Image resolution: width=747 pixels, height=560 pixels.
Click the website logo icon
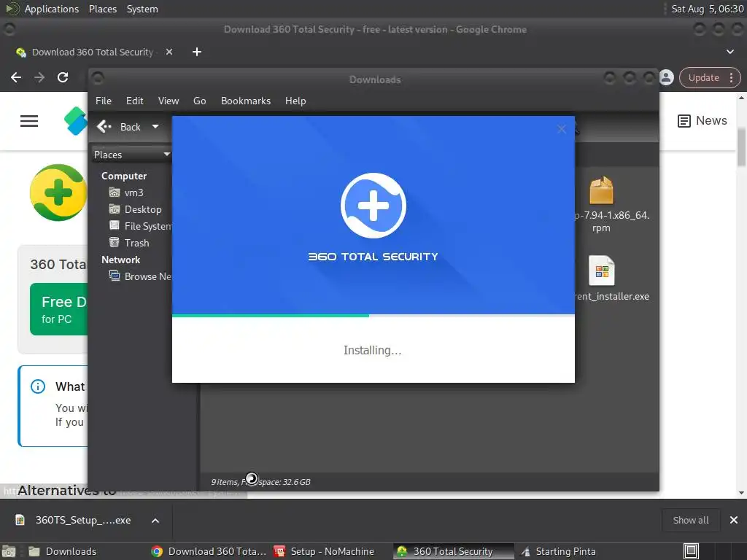pyautogui.click(x=76, y=121)
